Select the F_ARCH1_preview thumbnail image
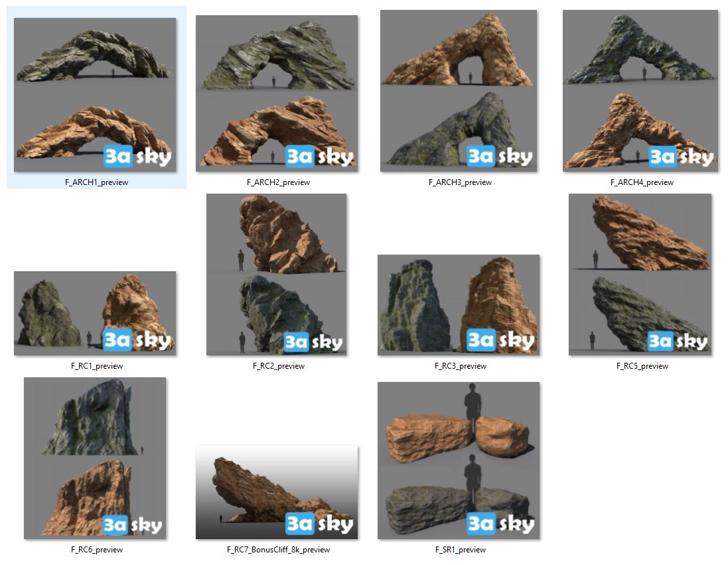 [x=95, y=95]
